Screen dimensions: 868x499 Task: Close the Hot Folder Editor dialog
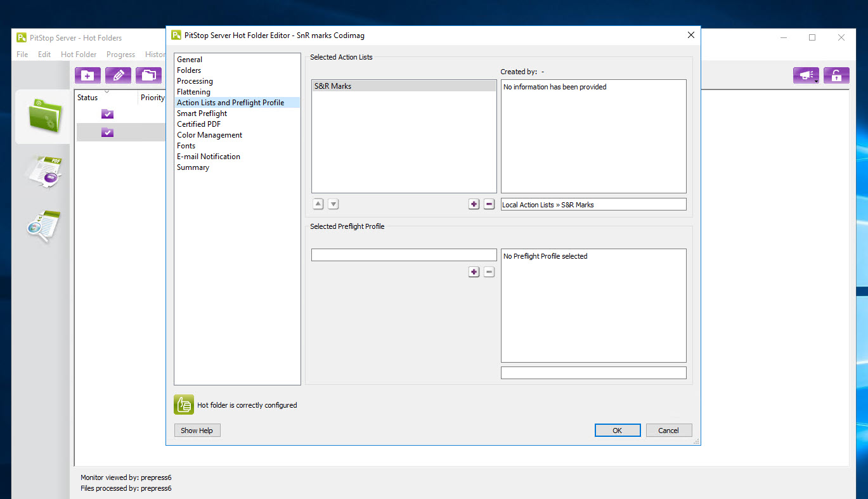(691, 36)
